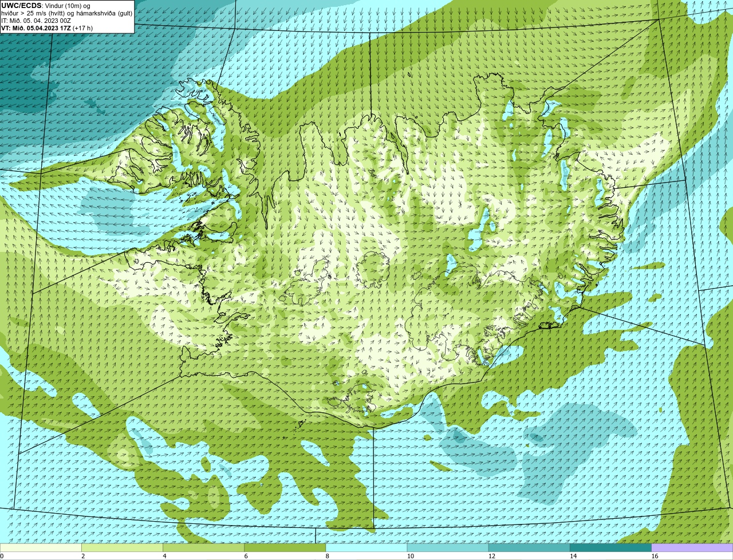The height and width of the screenshot is (560, 733).
Task: Click the 14–16 m/s dark teal scale segment
Action: tap(611, 547)
